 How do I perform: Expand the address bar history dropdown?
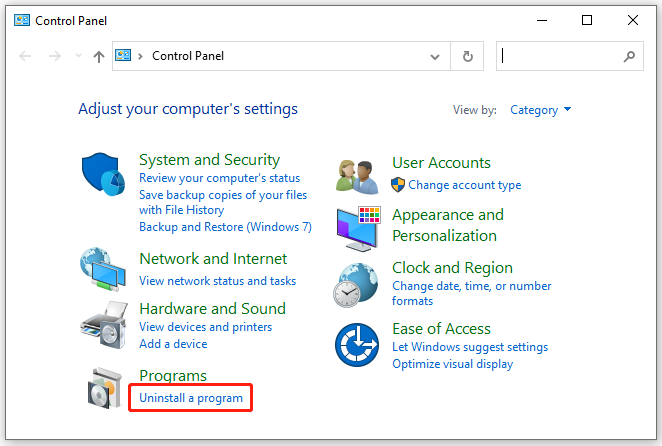pos(435,57)
